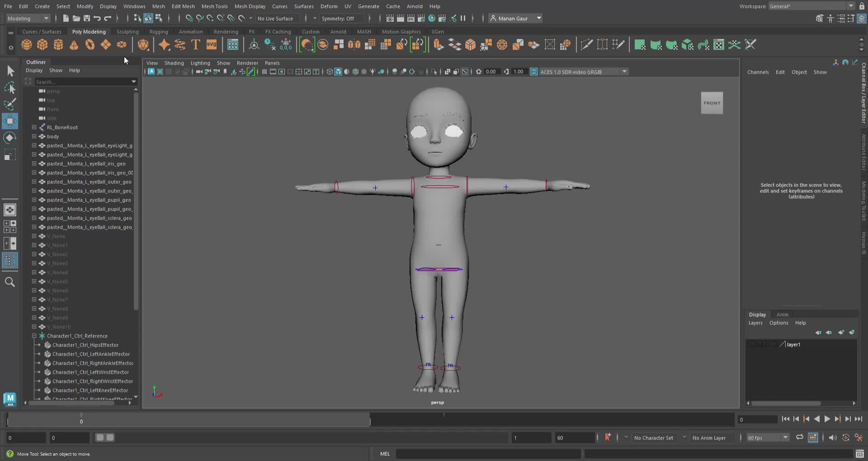Click the SVG shelf icon
The width and height of the screenshot is (868, 461).
tap(212, 44)
